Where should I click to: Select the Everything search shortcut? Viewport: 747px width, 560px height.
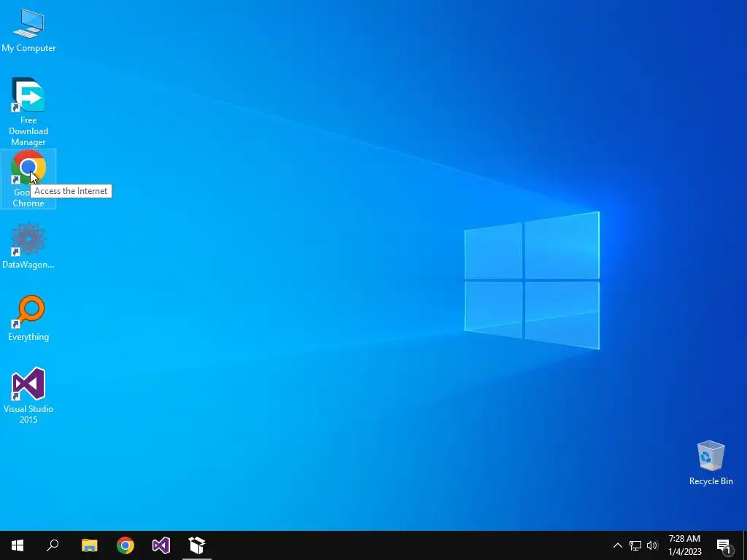tap(28, 318)
